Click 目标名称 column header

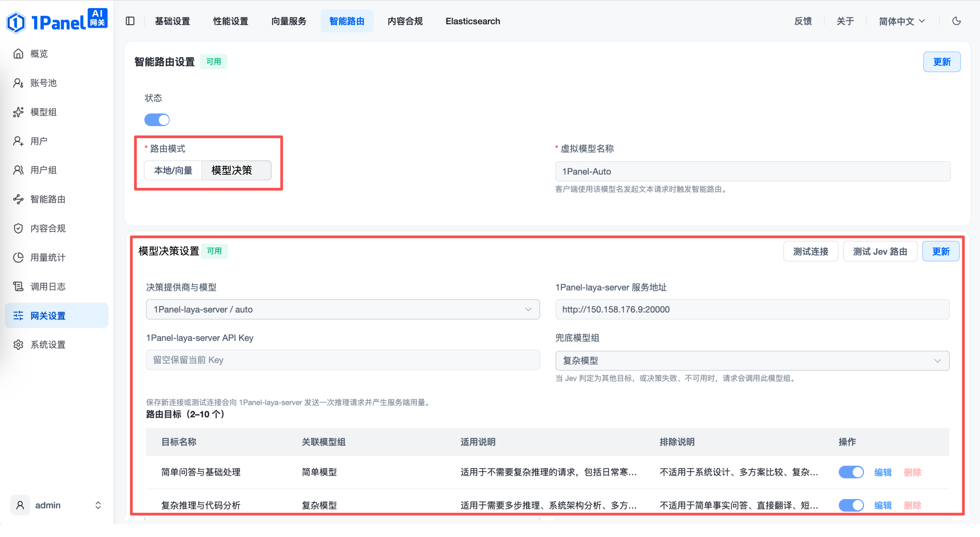click(x=178, y=442)
